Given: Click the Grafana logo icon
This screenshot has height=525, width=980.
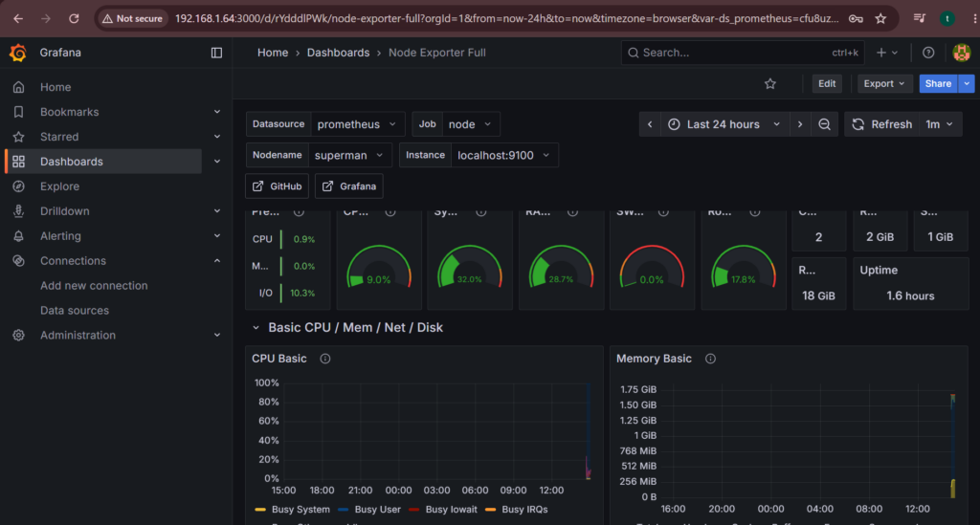Looking at the screenshot, I should [18, 53].
